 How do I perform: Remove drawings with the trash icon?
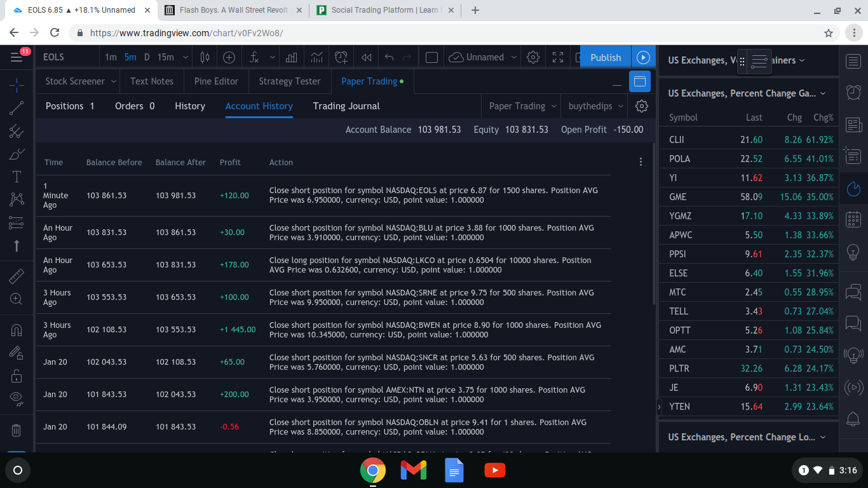pos(17,430)
